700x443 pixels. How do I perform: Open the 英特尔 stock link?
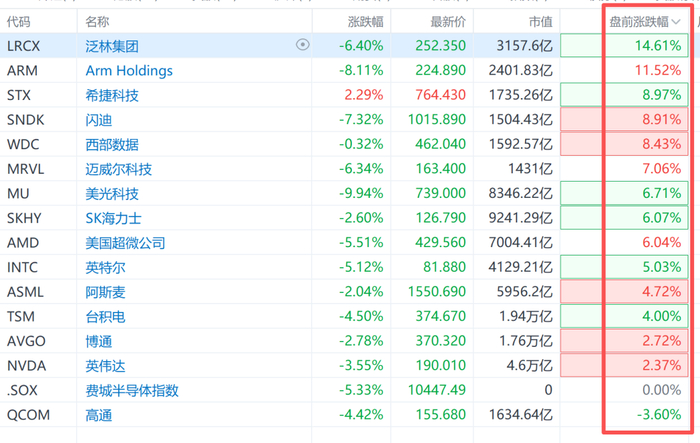click(105, 267)
